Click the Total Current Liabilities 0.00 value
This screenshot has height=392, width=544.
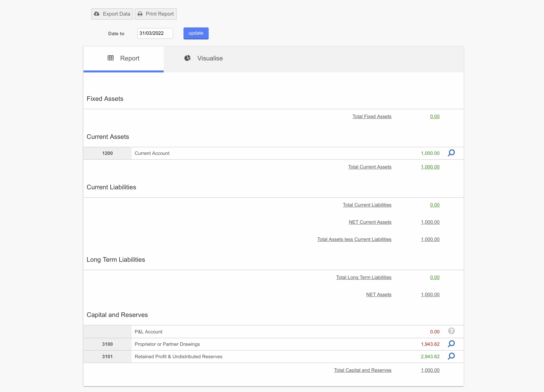(435, 205)
